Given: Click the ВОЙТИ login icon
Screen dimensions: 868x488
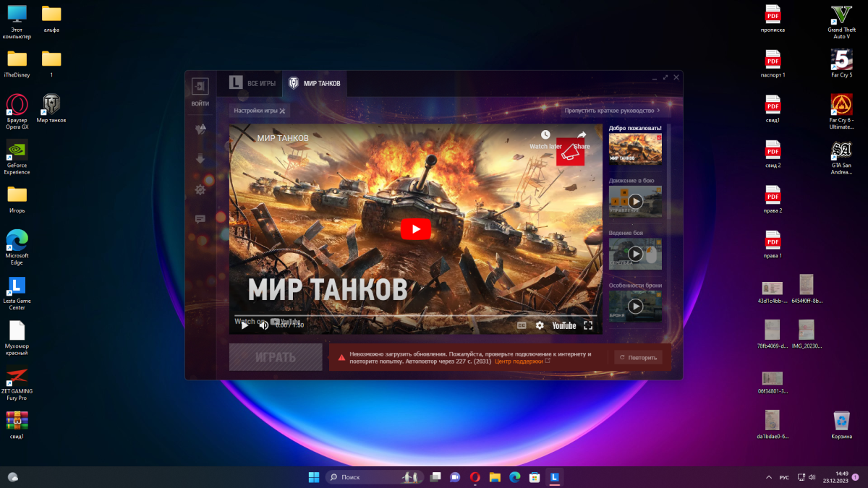Looking at the screenshot, I should 200,87.
